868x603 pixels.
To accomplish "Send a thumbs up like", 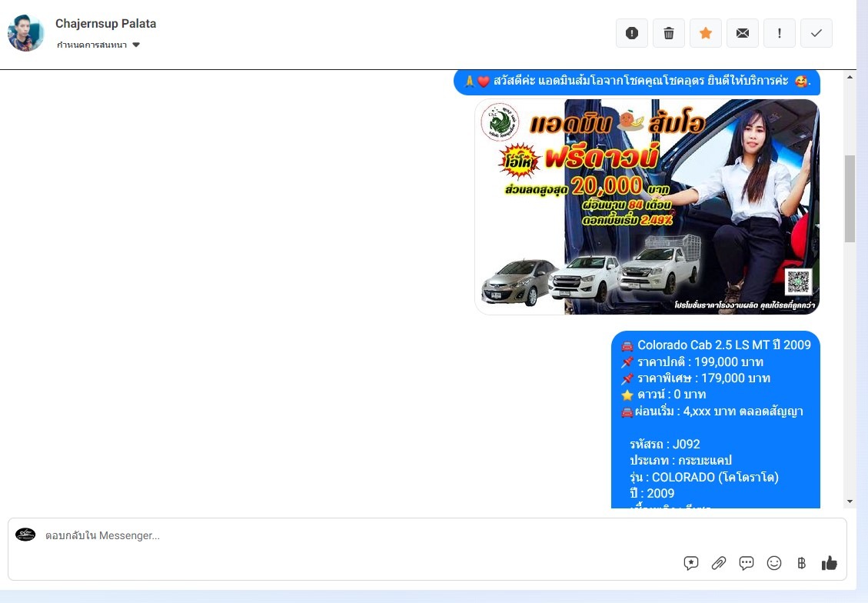I will point(830,563).
